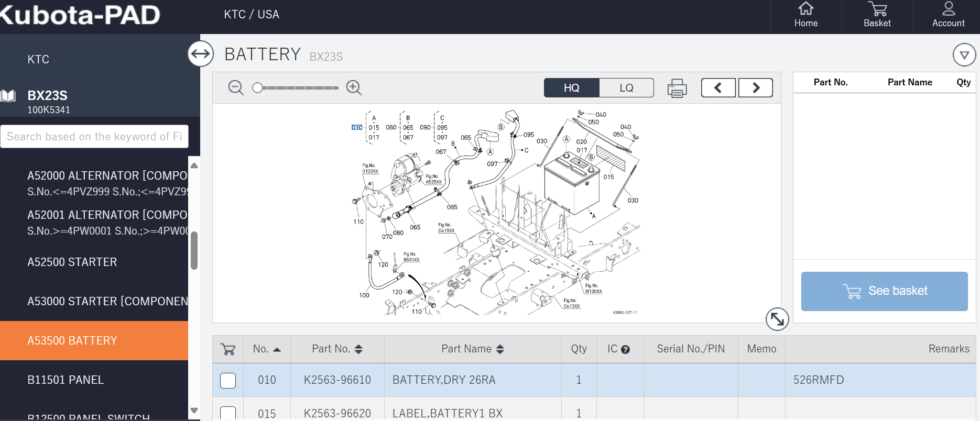980x421 pixels.
Task: Check the box for part 010 BATTERY,DRY 26RA
Action: tap(228, 380)
